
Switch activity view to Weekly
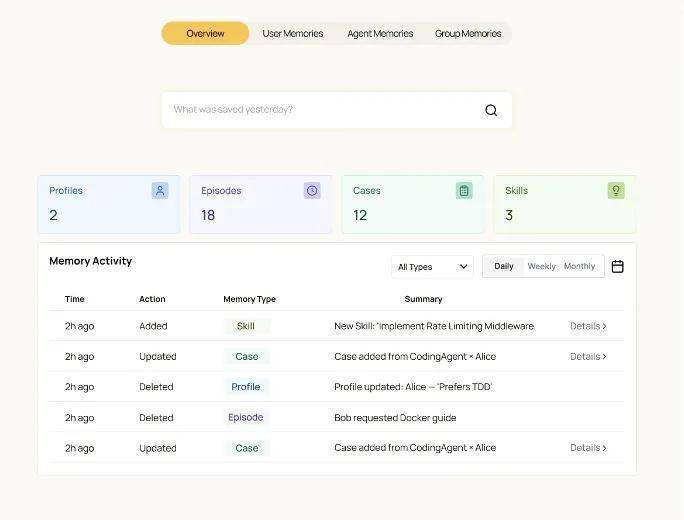(x=542, y=266)
